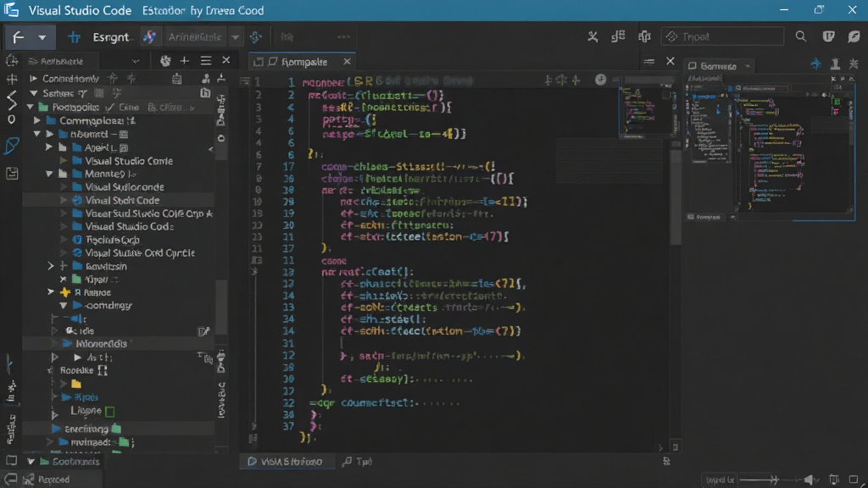This screenshot has height=488, width=868.
Task: Collapse the Sertuee section
Action: 33,93
